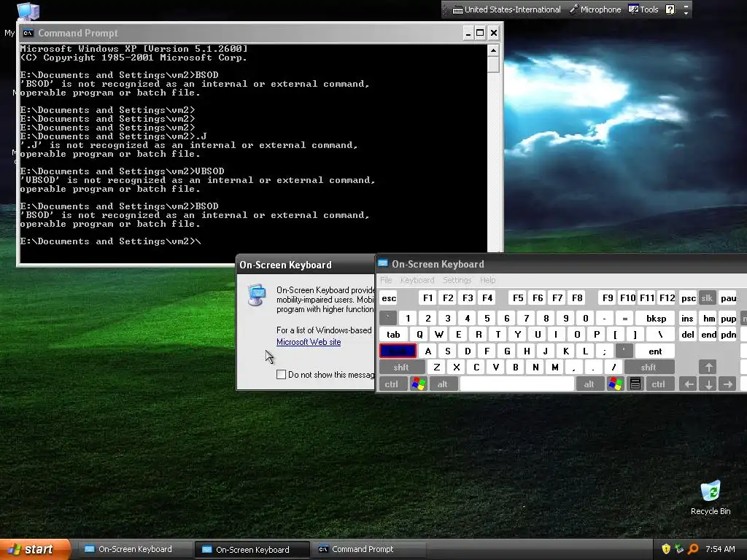Click the down arrow key on keyboard
Image resolution: width=747 pixels, height=560 pixels.
(708, 384)
